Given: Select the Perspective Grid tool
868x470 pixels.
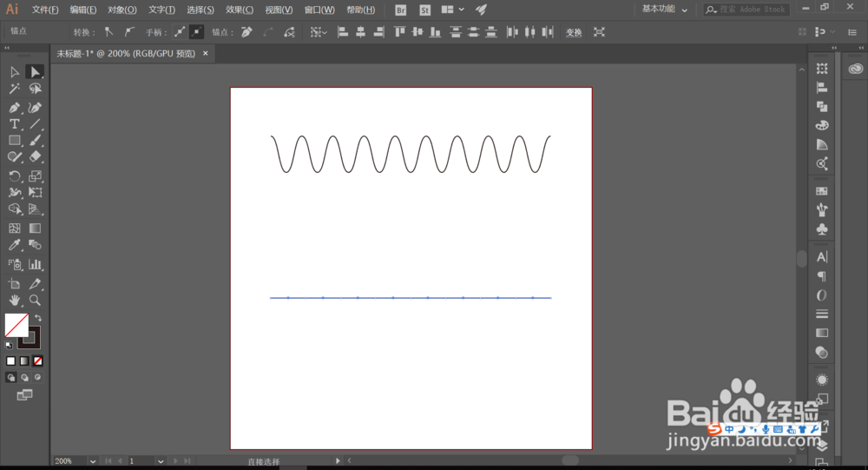Looking at the screenshot, I should (x=35, y=209).
